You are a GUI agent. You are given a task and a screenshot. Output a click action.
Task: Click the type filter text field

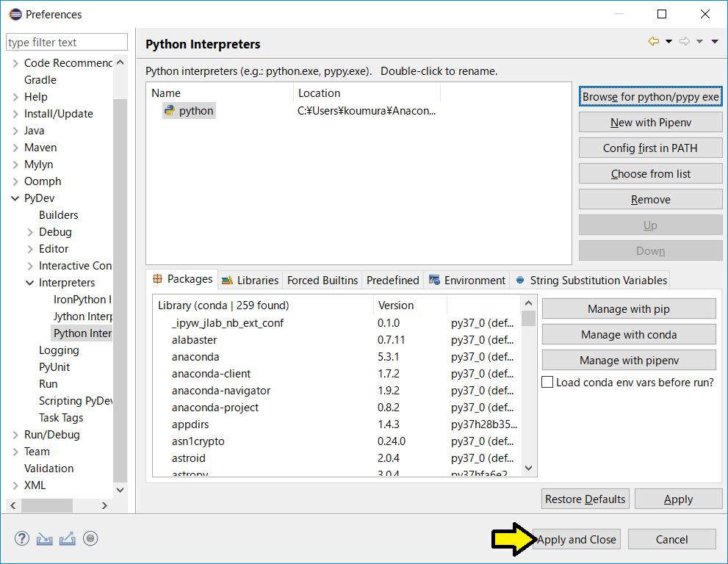pos(67,43)
